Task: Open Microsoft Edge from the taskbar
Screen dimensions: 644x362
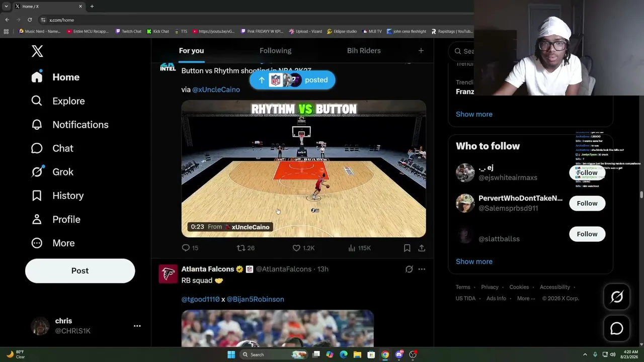Action: pyautogui.click(x=344, y=354)
